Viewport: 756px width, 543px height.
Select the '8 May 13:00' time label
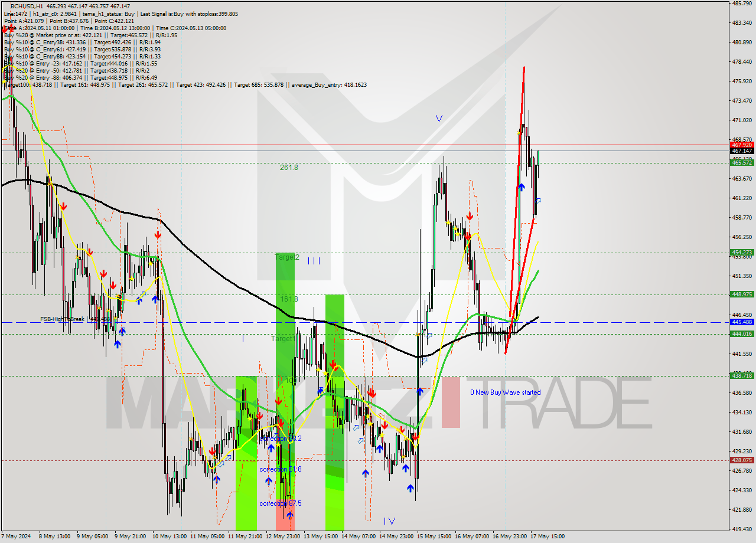point(54,537)
